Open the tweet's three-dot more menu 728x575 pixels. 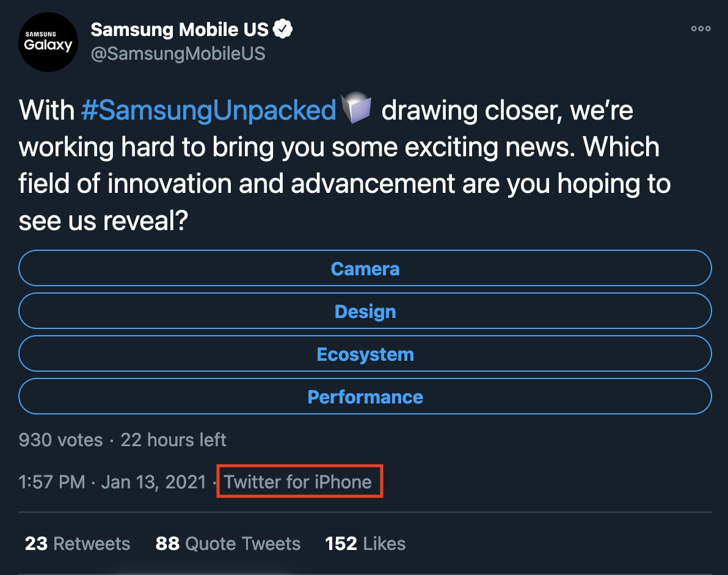tap(700, 29)
